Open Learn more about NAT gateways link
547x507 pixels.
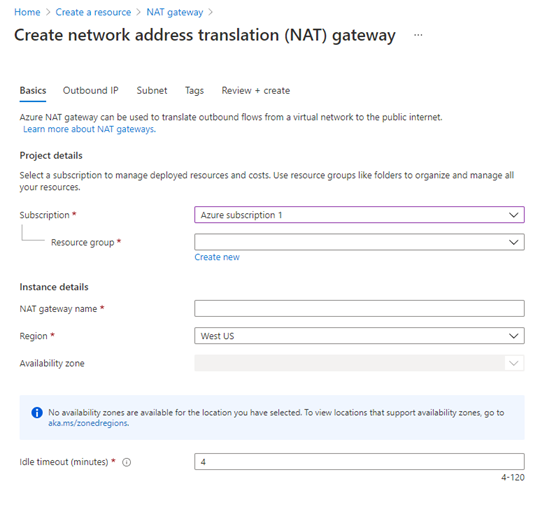89,129
